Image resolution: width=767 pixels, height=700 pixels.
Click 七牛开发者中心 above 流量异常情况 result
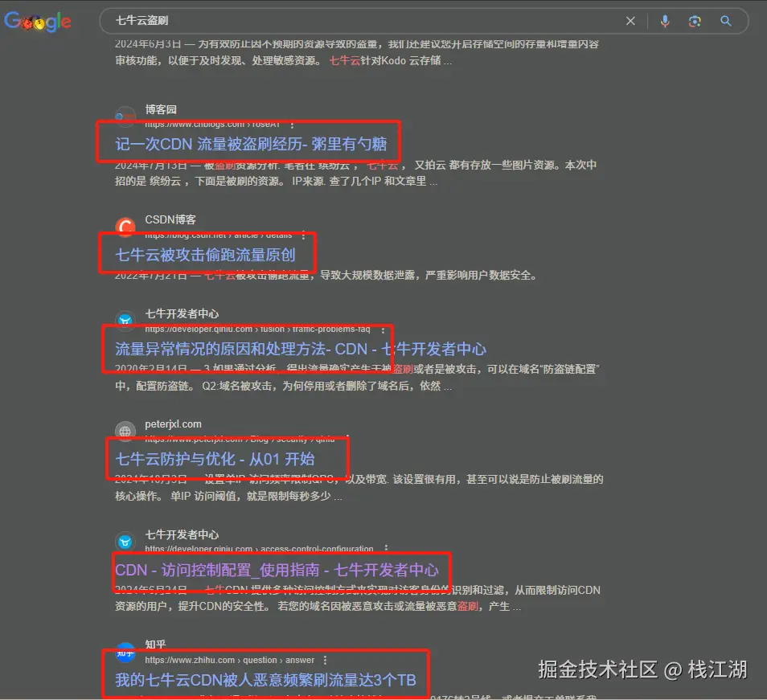[182, 313]
